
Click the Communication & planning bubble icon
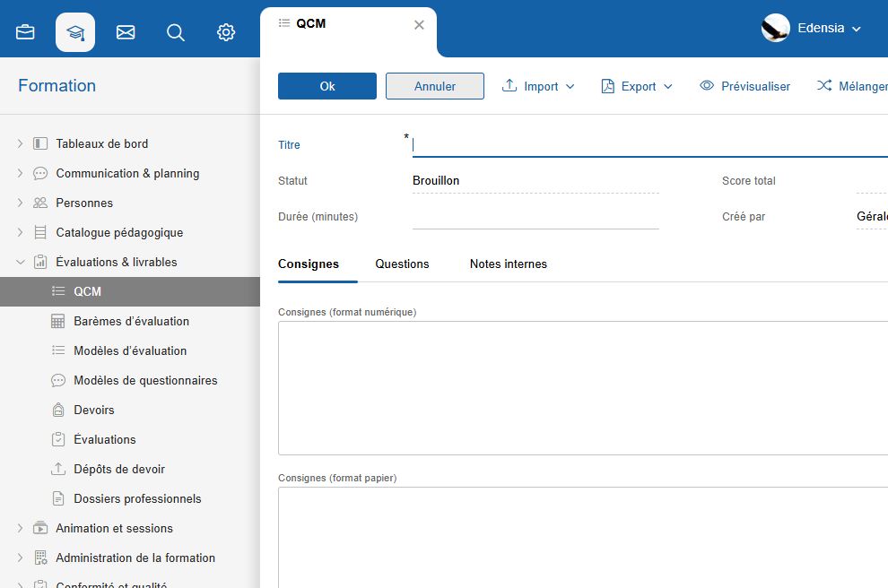[40, 173]
